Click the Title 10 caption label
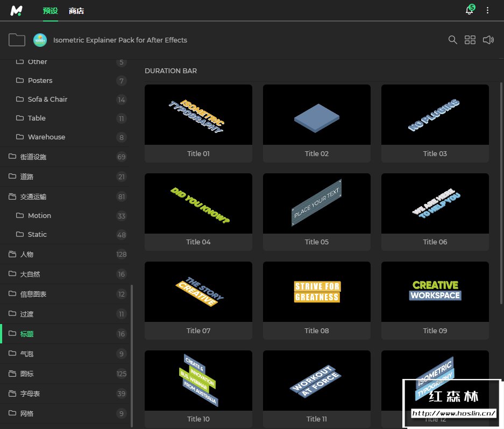504x429 pixels. [198, 419]
